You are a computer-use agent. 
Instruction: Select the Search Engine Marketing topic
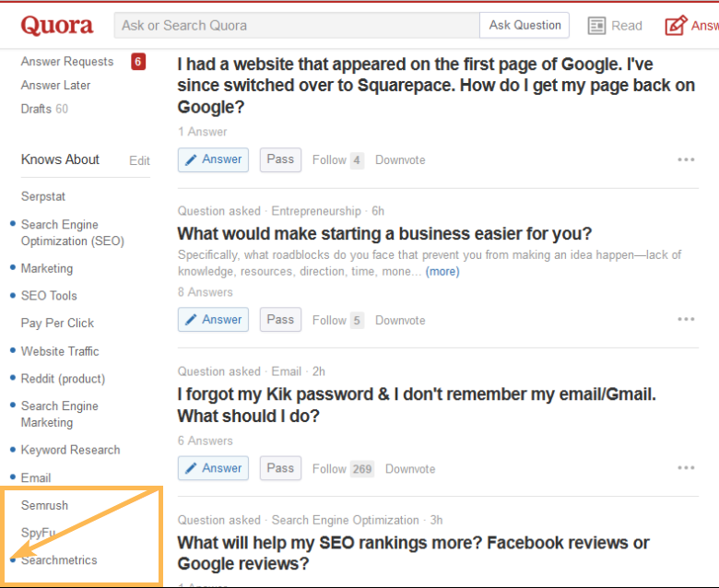(60, 415)
